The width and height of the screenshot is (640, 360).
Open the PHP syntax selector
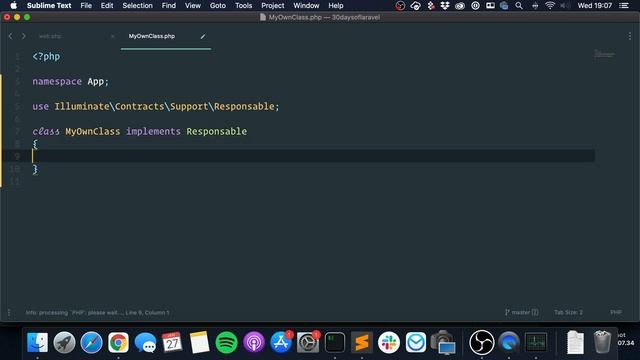(616, 312)
